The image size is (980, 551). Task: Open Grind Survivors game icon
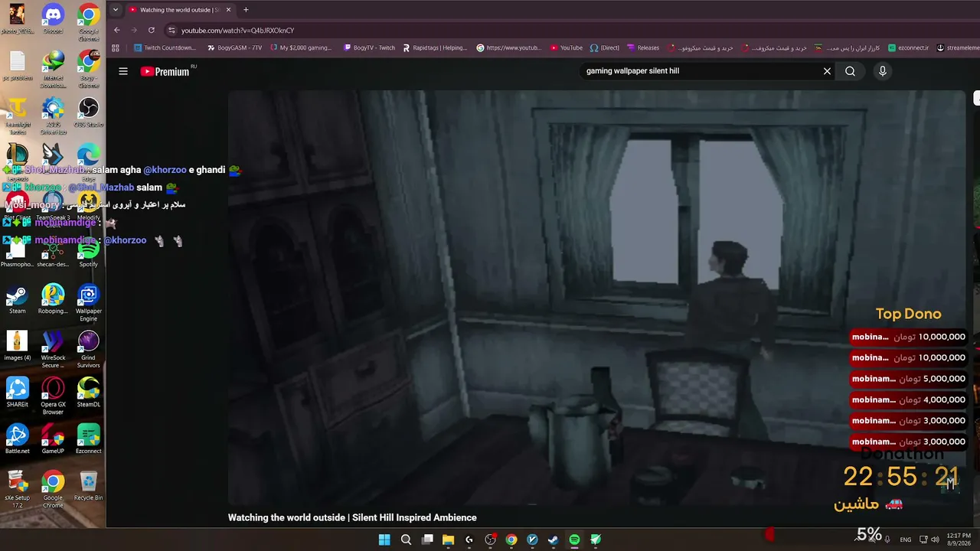(89, 349)
